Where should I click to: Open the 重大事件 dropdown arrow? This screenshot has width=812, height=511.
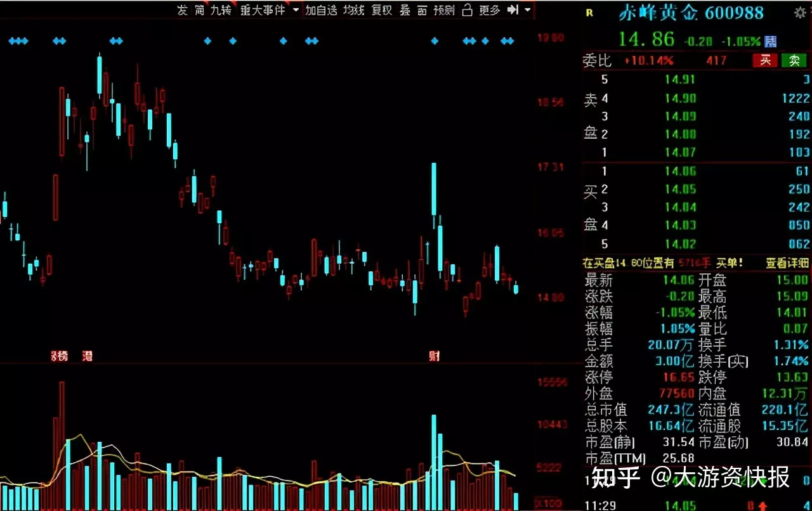pyautogui.click(x=296, y=10)
